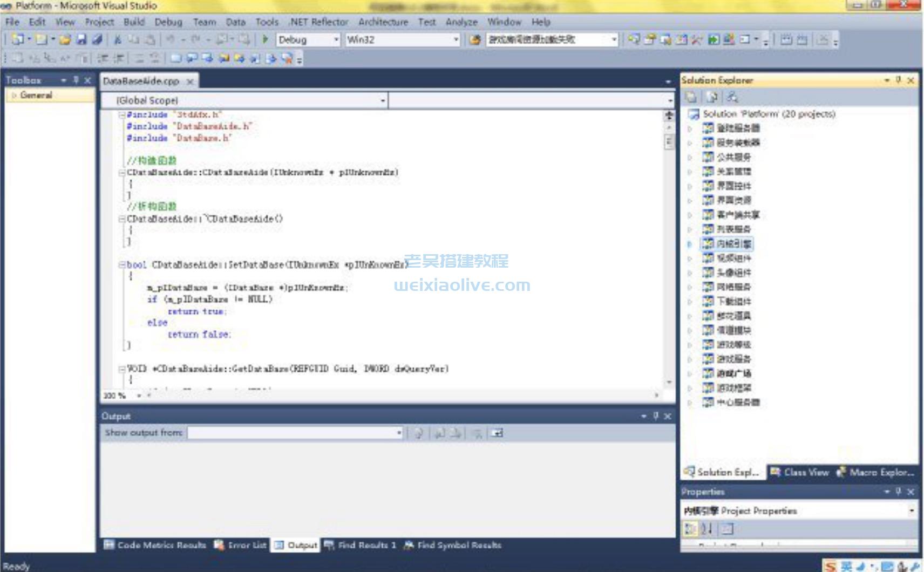Open the Win32 platform dropdown
924x572 pixels.
coord(456,39)
